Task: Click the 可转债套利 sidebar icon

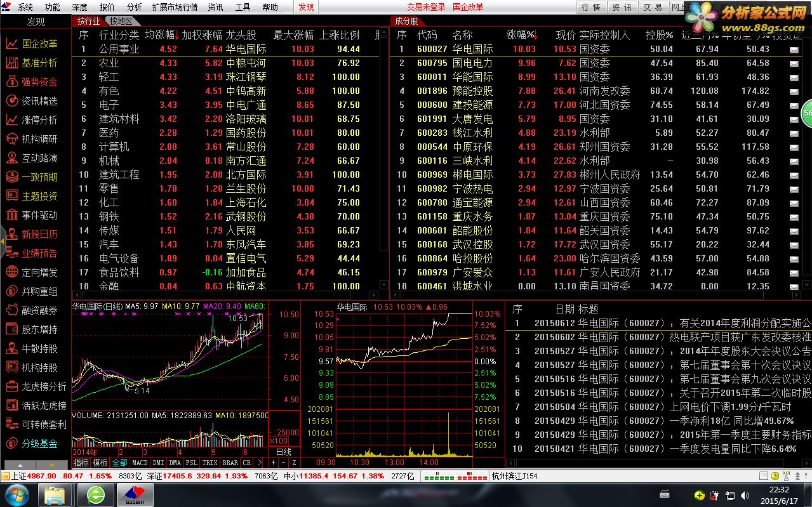Action: (12, 425)
